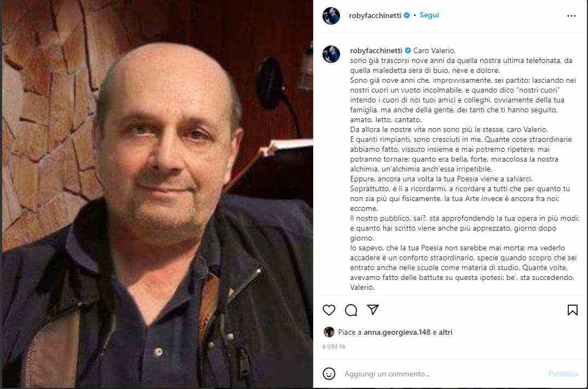This screenshot has width=588, height=389.
Task: Click the 9 ORE FA timestamp
Action: point(334,347)
